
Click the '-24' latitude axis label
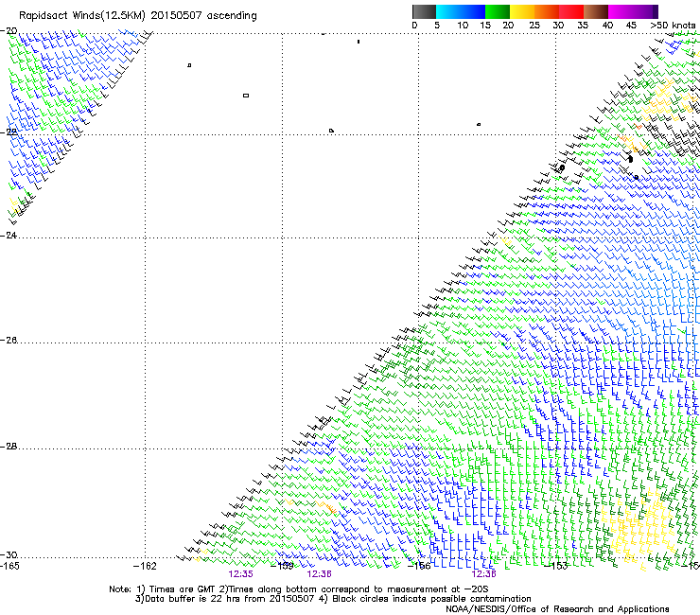pos(9,235)
